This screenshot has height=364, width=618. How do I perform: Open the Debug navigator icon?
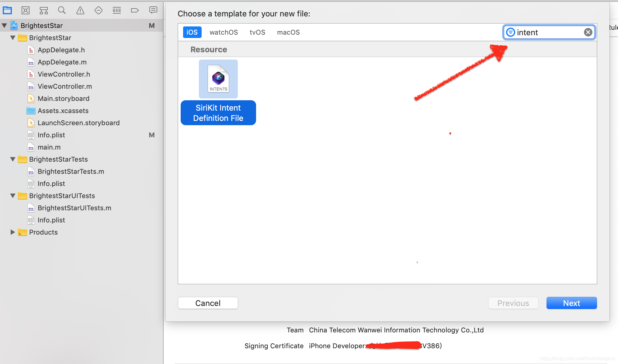click(x=116, y=11)
